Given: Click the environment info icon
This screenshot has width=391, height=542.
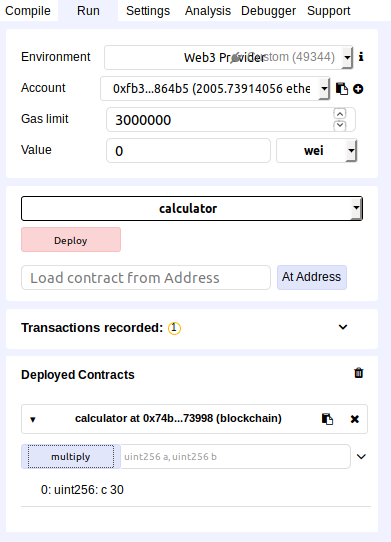Looking at the screenshot, I should tap(361, 57).
